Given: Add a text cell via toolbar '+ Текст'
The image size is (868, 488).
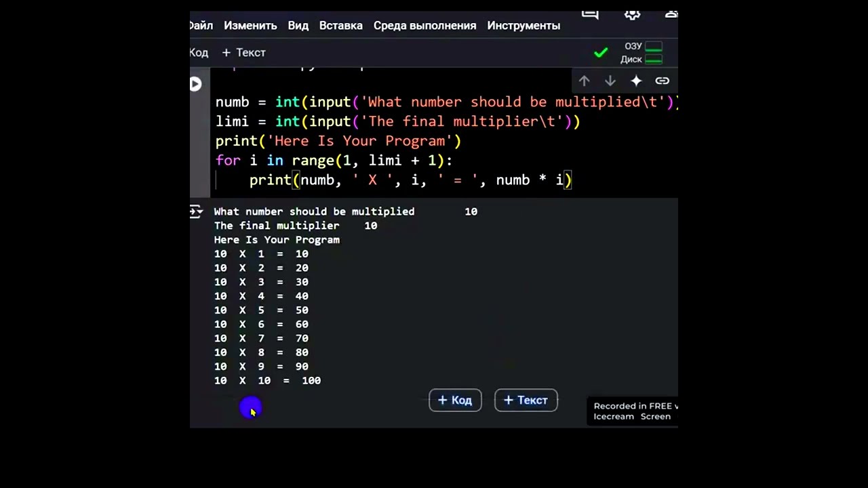Looking at the screenshot, I should pos(243,52).
